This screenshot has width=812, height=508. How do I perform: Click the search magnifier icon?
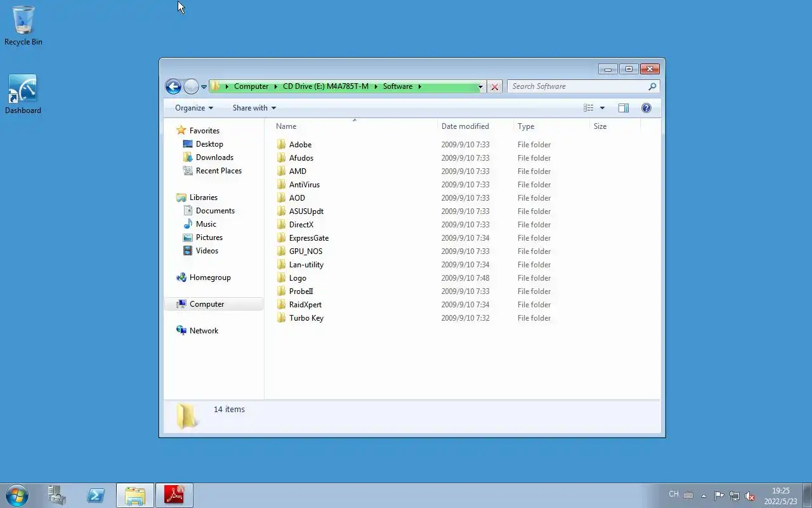652,86
